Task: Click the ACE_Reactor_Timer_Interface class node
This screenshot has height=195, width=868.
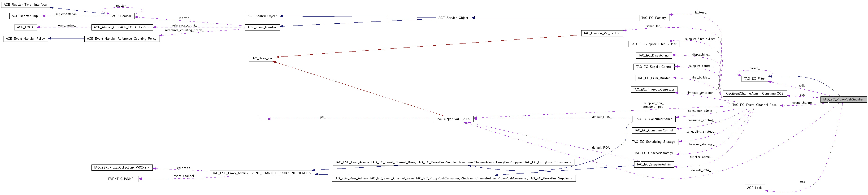Action: click(x=25, y=5)
